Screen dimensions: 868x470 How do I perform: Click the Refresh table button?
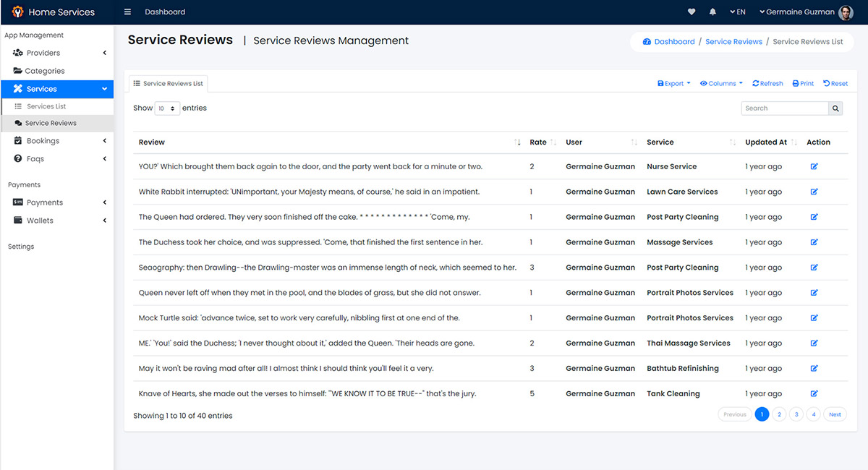point(767,84)
